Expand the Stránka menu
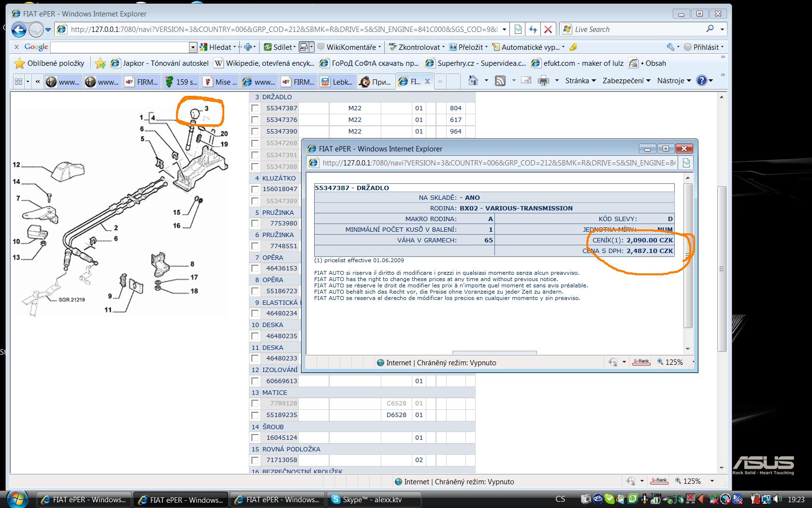This screenshot has width=812, height=508. click(580, 81)
